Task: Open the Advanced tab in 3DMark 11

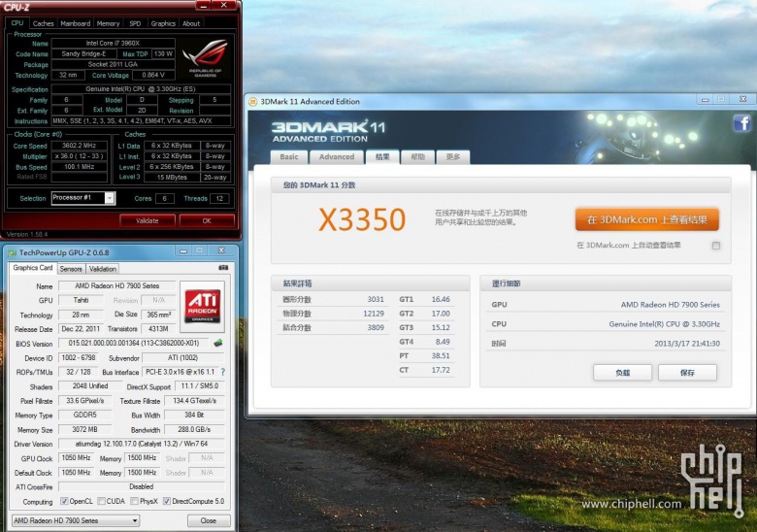Action: click(x=337, y=157)
